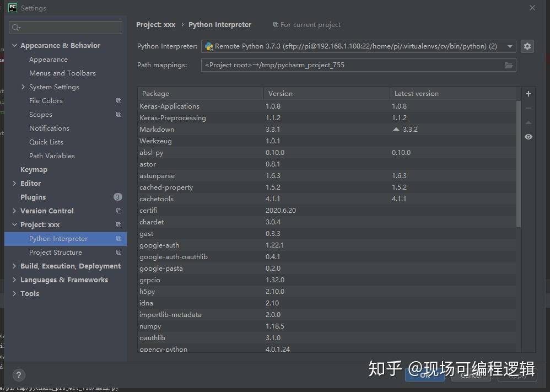Open Help using question mark icon
The image size is (550, 392).
point(18,375)
